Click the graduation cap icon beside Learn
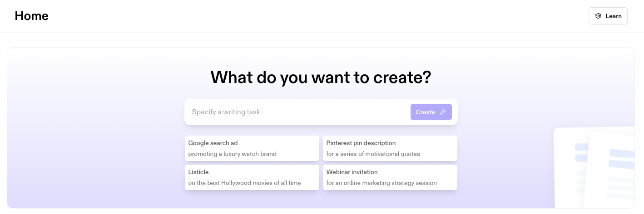The image size is (644, 214). [x=598, y=16]
